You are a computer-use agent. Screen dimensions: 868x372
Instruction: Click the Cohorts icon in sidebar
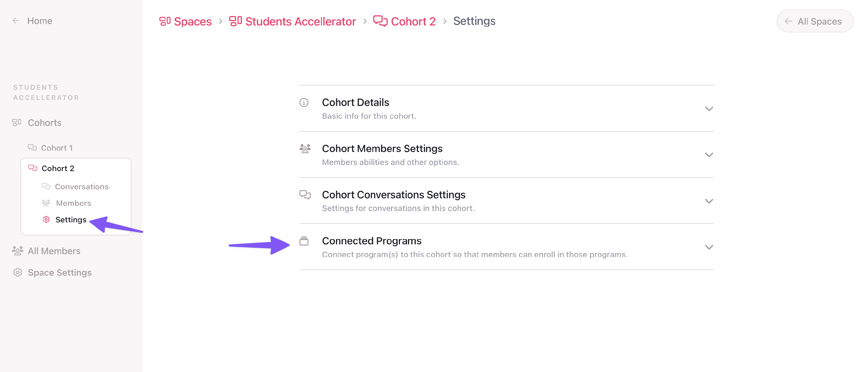pos(16,122)
